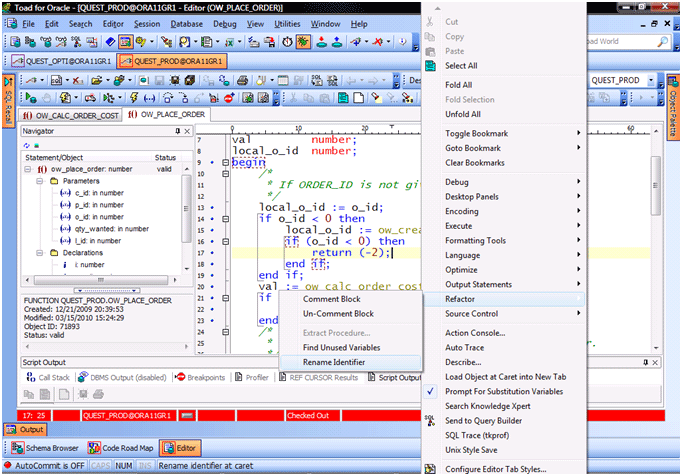Click the Code Road Map window button
Screen dimensions: 682x476
pyautogui.click(x=120, y=448)
